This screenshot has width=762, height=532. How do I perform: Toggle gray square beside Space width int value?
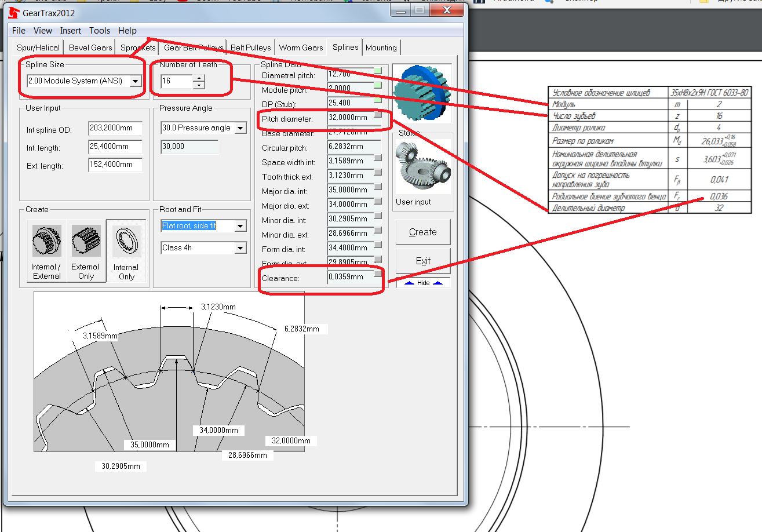point(378,158)
